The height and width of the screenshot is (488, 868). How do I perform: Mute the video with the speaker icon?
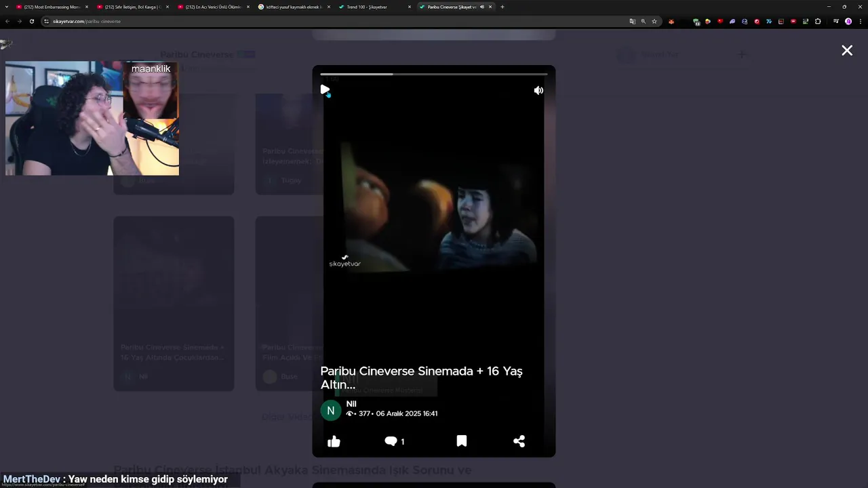(538, 90)
